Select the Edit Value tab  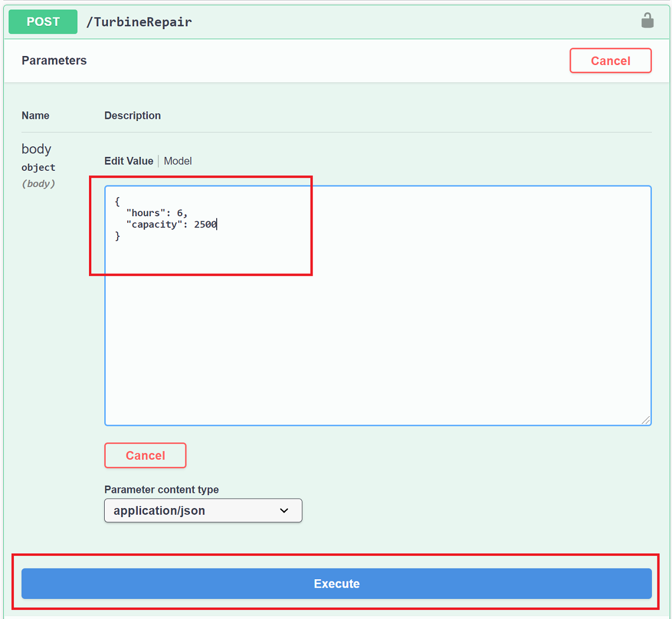129,161
